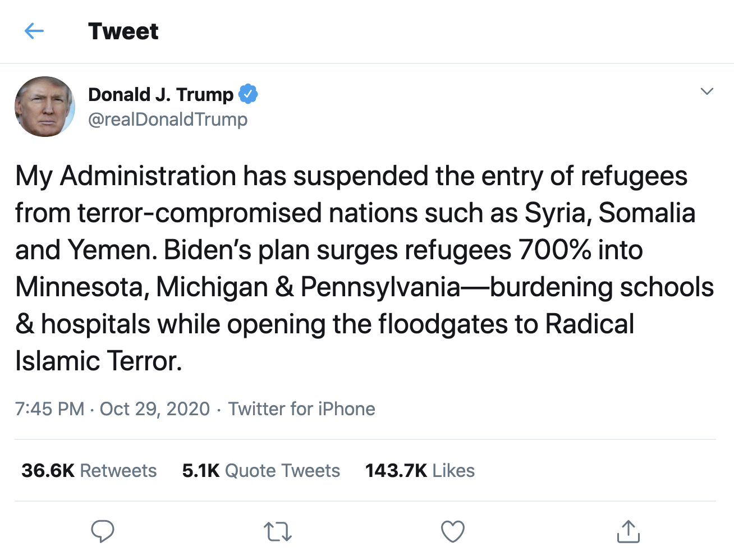Reply to Trump's tweet
734x560 pixels.
tap(103, 531)
